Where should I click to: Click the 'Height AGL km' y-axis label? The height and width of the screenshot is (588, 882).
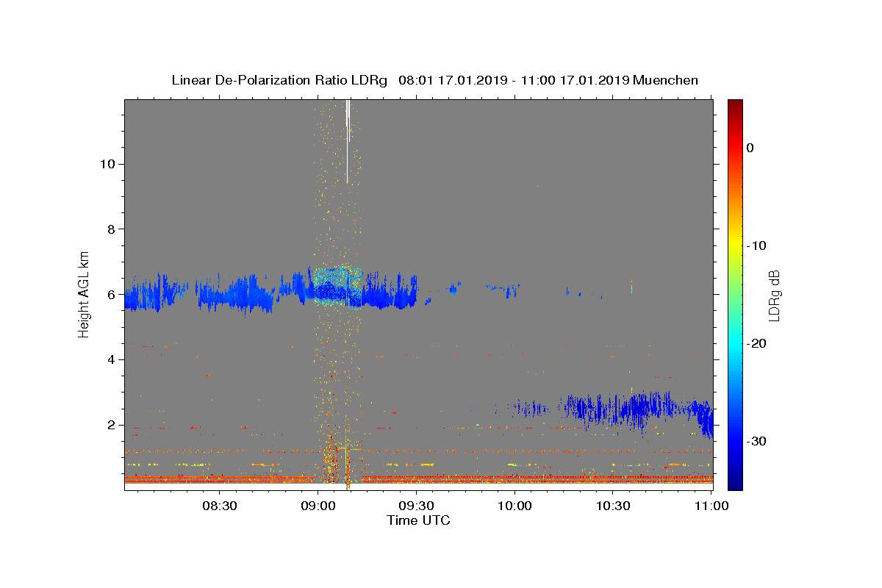[85, 294]
